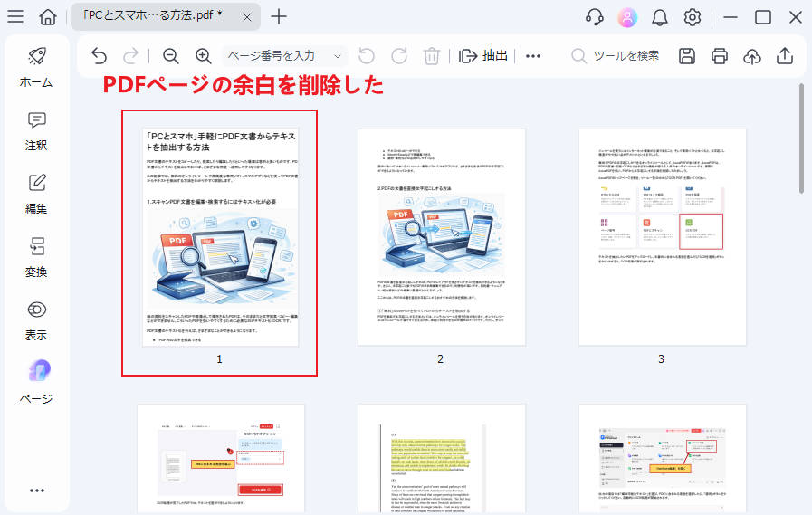The image size is (812, 515).
Task: Open the 注釈 annotation panel
Action: click(37, 131)
